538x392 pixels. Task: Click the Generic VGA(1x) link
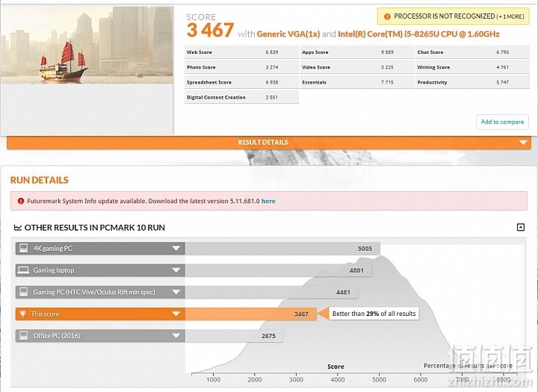tap(288, 34)
